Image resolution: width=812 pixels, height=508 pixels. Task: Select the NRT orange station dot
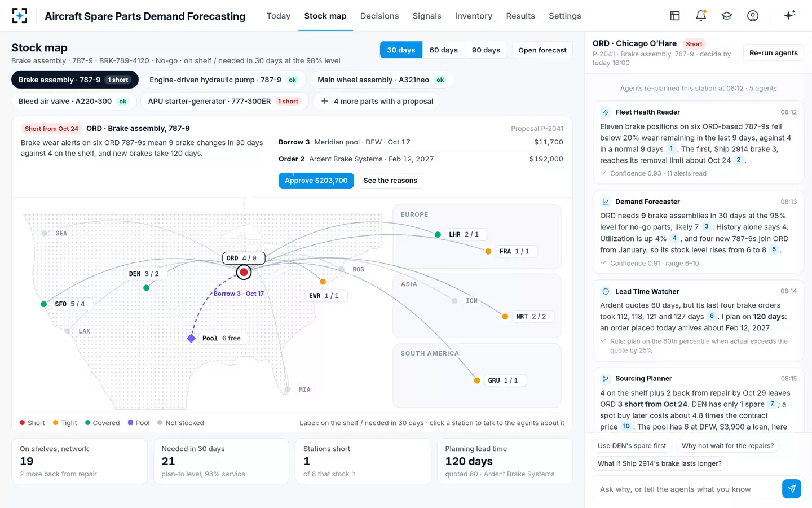505,317
